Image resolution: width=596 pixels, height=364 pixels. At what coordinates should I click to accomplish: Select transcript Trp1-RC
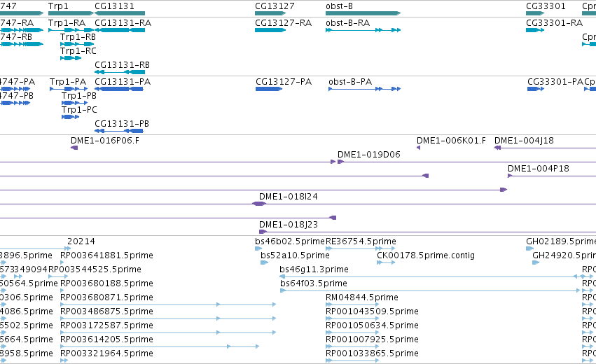click(71, 58)
